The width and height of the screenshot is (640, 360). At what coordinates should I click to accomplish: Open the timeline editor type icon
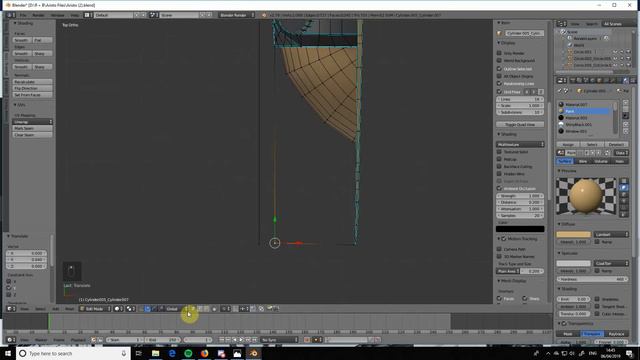[x=11, y=340]
